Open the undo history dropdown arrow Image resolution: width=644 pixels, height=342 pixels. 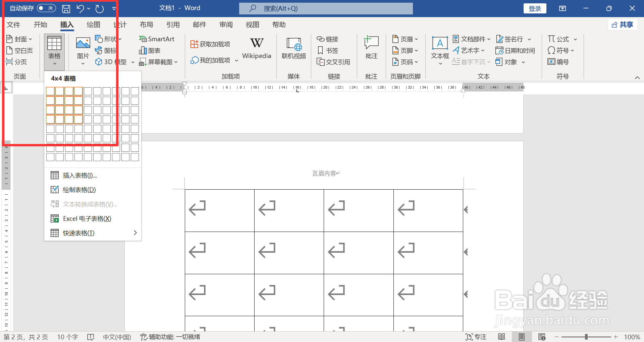[89, 9]
